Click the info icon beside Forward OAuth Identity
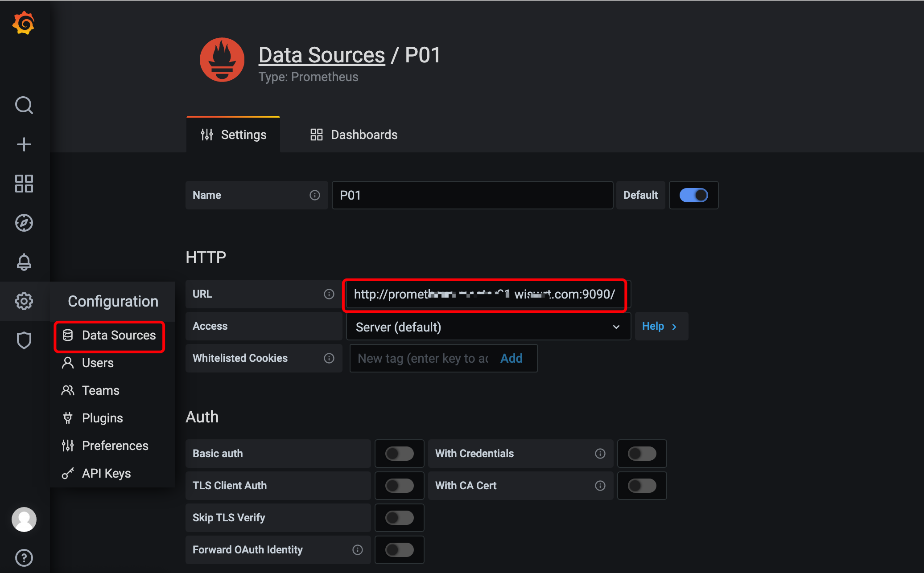The height and width of the screenshot is (573, 924). [x=358, y=550]
